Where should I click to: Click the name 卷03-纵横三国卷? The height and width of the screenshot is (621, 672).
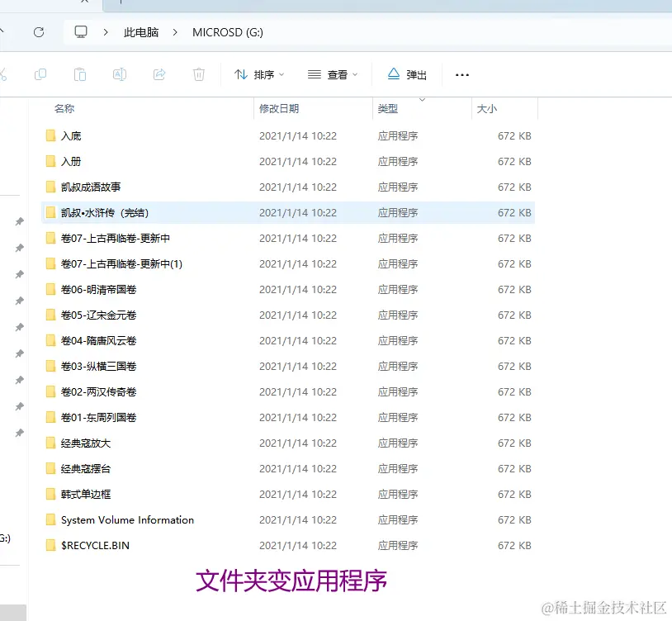(x=98, y=367)
